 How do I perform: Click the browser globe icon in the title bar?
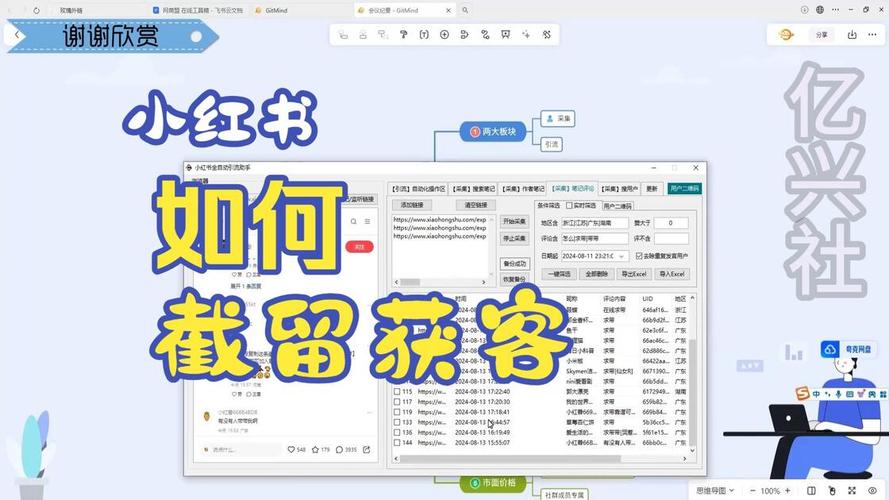[x=820, y=10]
